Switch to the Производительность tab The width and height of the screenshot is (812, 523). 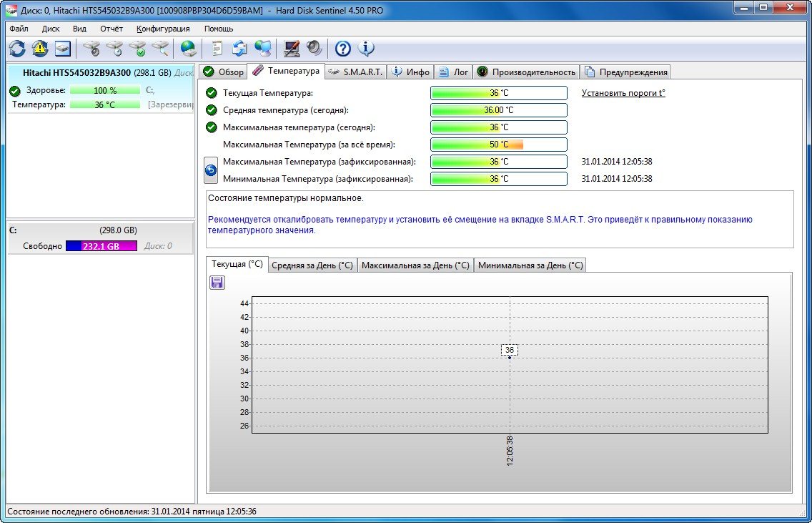click(x=526, y=72)
